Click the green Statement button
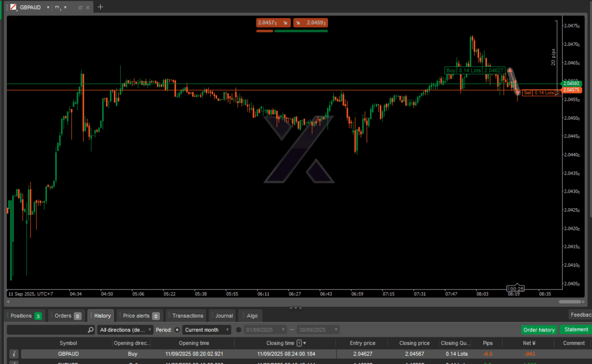Image resolution: width=592 pixels, height=364 pixels. click(x=576, y=329)
